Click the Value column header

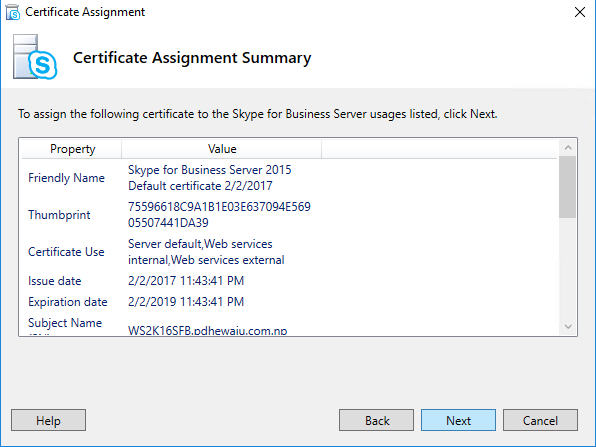pos(222,149)
